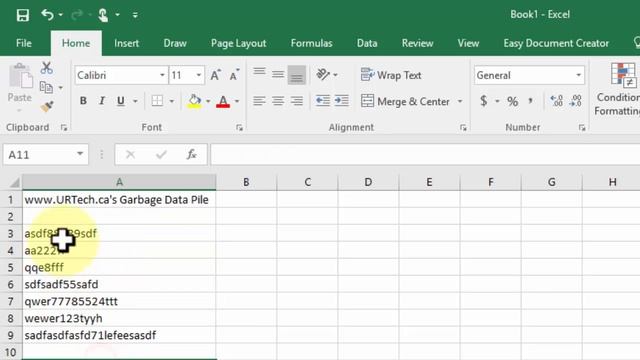Viewport: 640px width, 360px height.
Task: Decrease font size with small A icon
Action: coord(234,75)
